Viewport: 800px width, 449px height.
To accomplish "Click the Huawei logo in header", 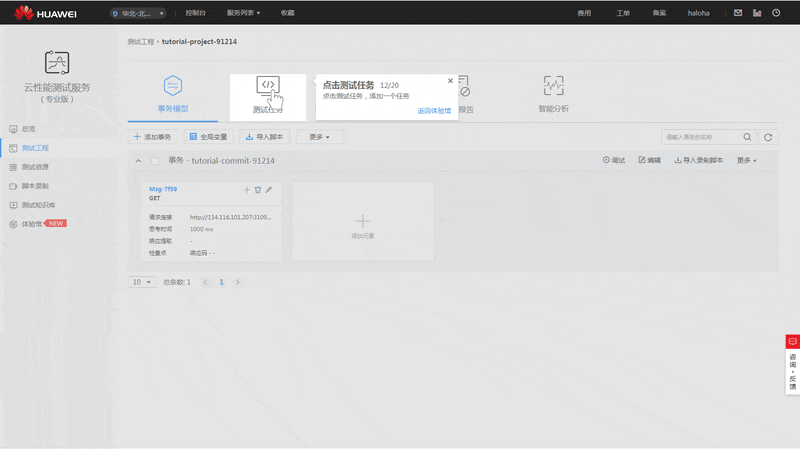I will [45, 13].
